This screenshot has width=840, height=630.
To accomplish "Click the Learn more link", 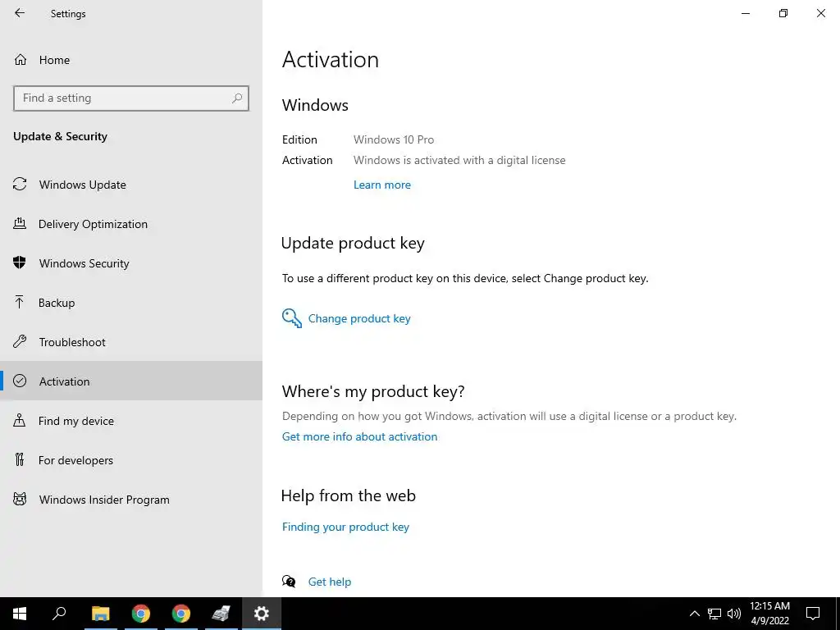I will pyautogui.click(x=382, y=185).
